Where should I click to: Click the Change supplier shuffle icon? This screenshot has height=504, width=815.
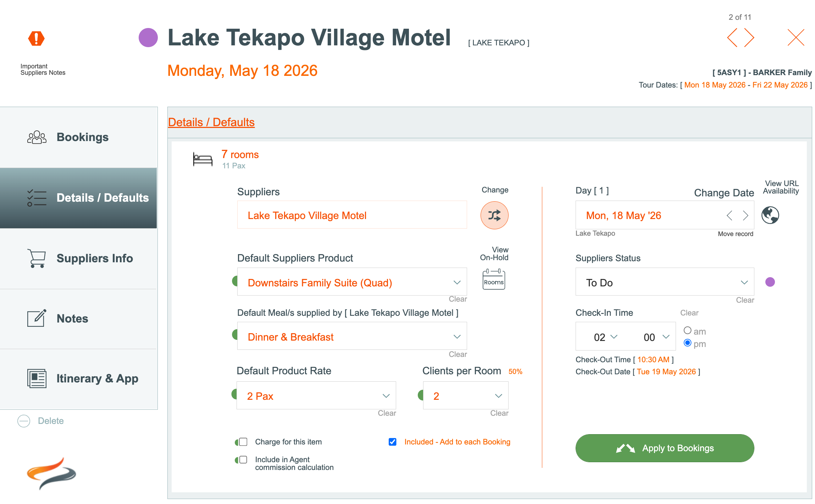click(494, 215)
